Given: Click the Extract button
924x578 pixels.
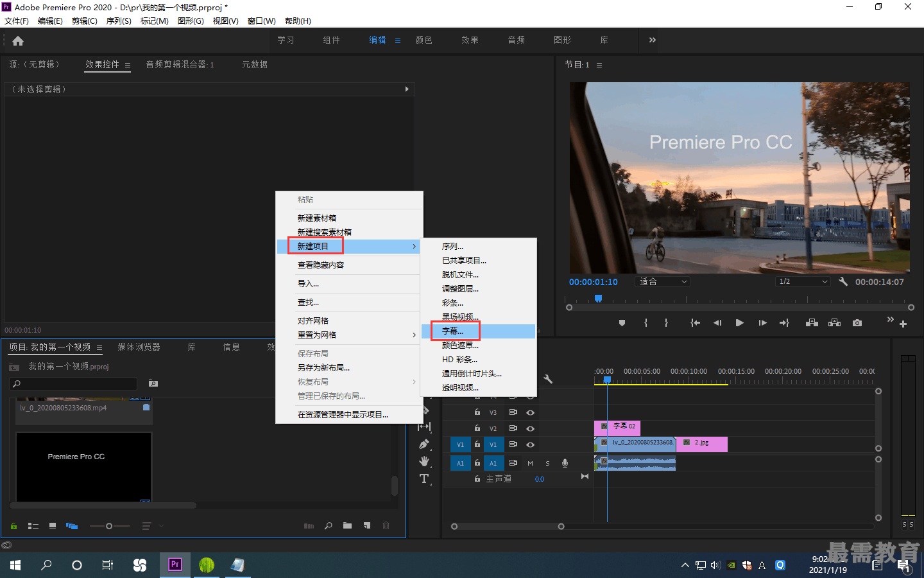Looking at the screenshot, I should click(x=834, y=323).
